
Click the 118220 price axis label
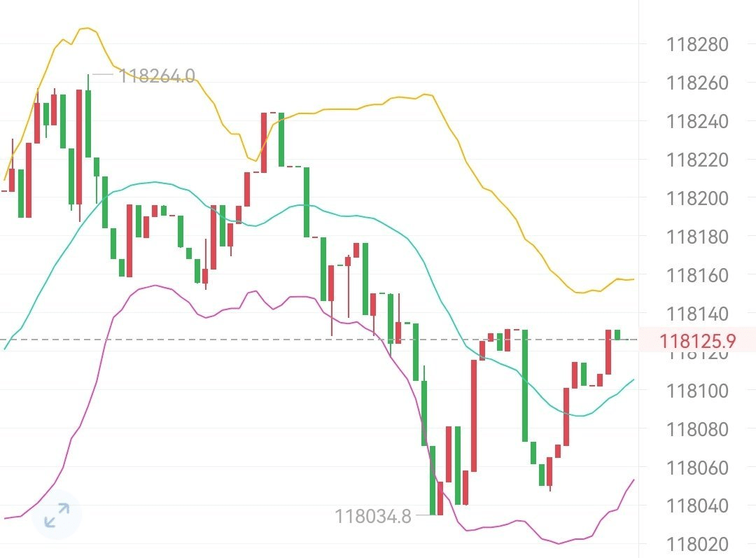(697, 160)
